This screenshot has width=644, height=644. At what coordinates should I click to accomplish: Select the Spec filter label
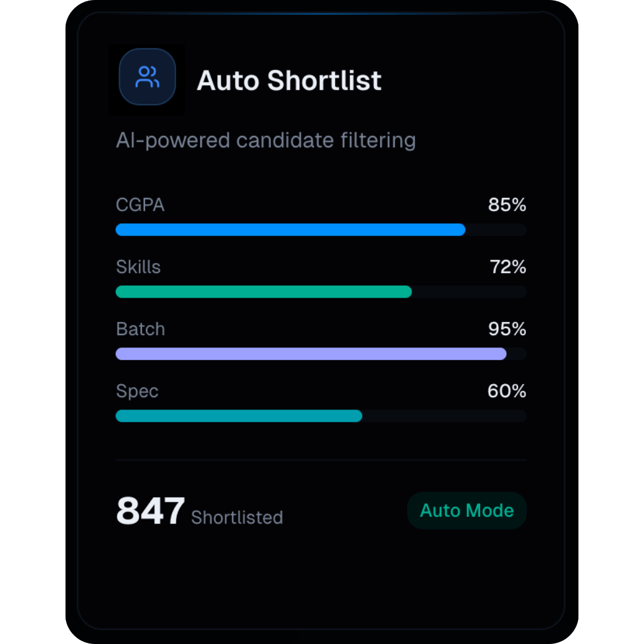tap(137, 391)
